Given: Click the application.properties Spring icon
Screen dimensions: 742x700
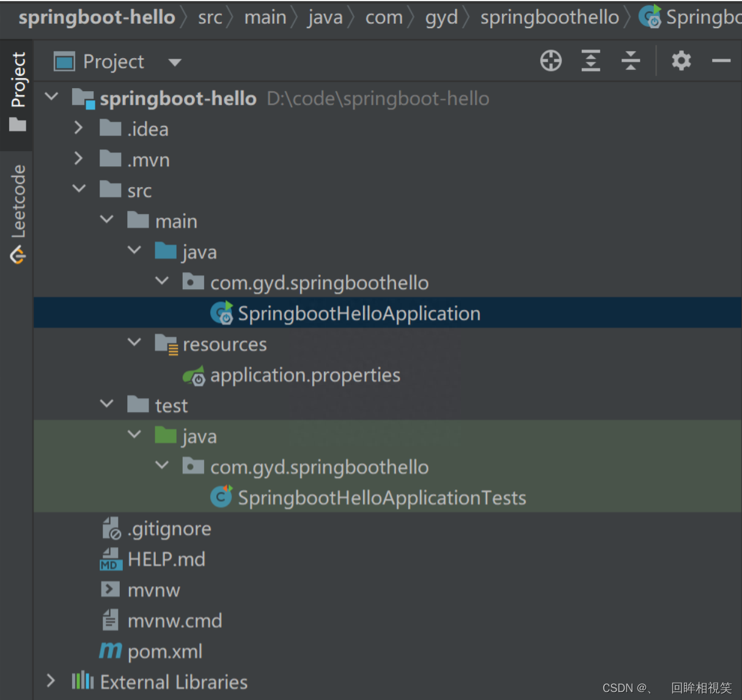Looking at the screenshot, I should pyautogui.click(x=194, y=375).
